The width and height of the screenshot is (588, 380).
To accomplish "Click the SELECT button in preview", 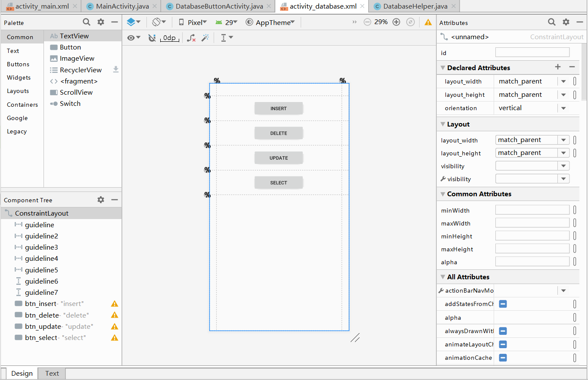I will coord(279,182).
